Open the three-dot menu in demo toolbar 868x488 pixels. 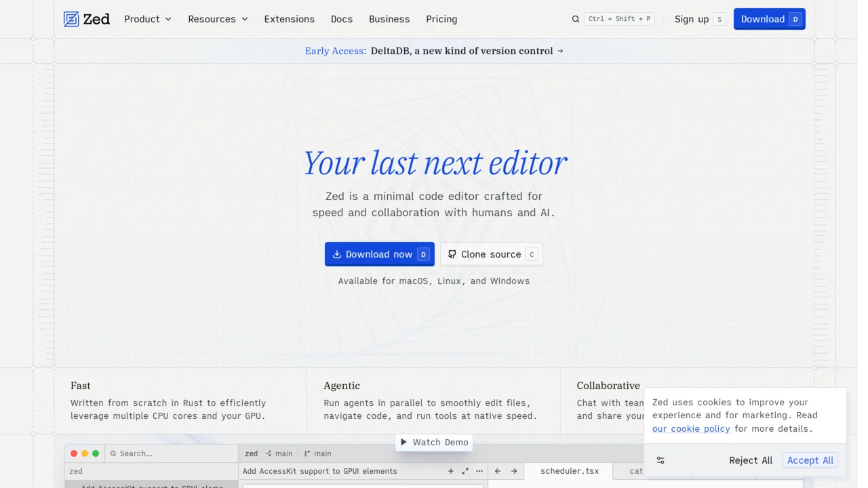(x=479, y=471)
